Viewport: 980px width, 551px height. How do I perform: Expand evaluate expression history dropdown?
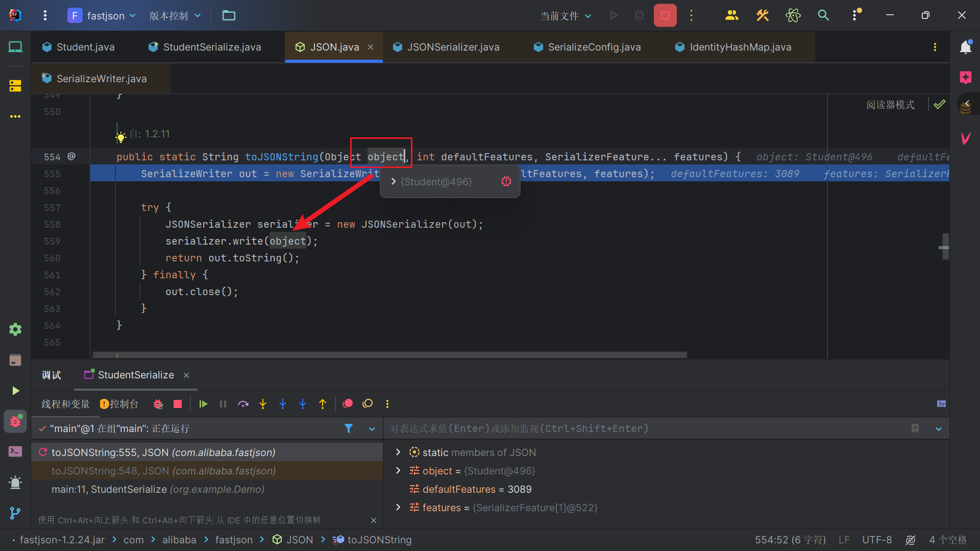pyautogui.click(x=938, y=429)
